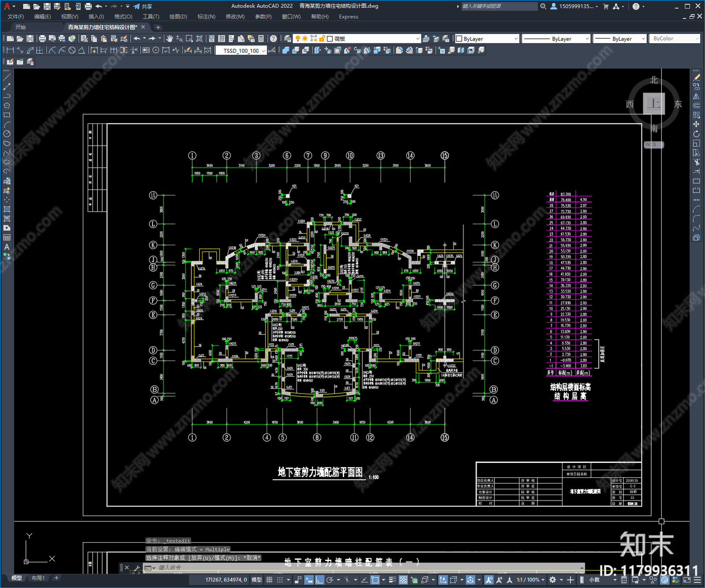Select the Move tool in modify toolbar

coord(696,124)
